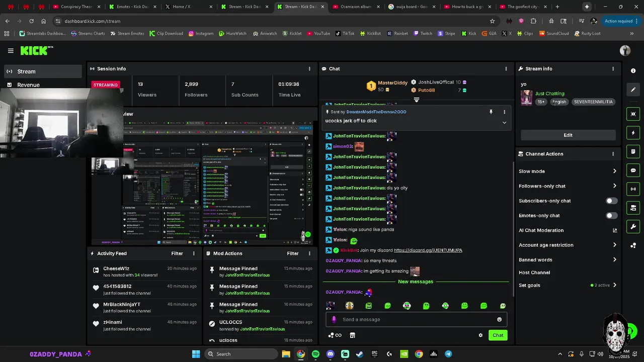Open Chat panel three-dot menu
This screenshot has height=362, width=644.
[x=506, y=69]
